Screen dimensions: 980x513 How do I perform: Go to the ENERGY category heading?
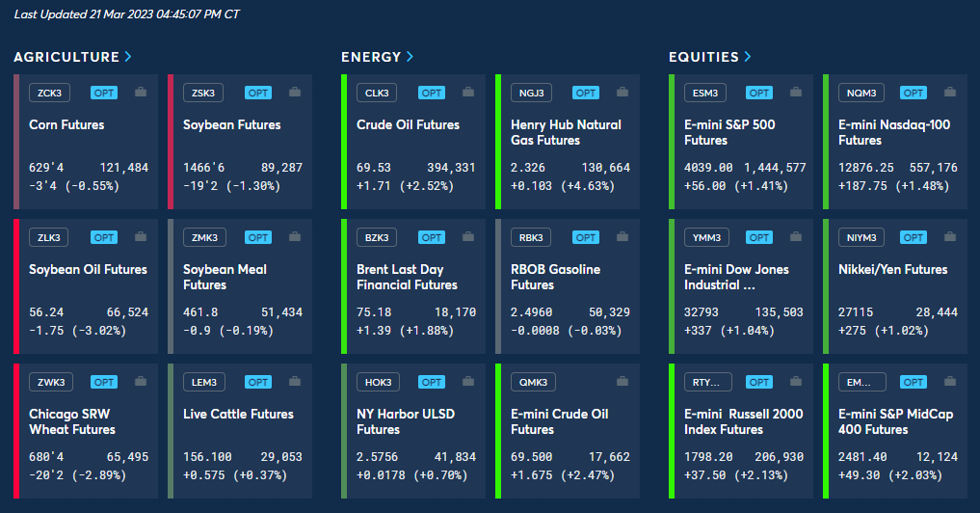(371, 57)
